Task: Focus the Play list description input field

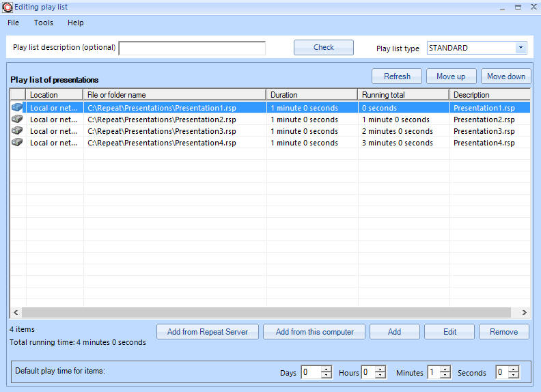Action: pos(192,48)
